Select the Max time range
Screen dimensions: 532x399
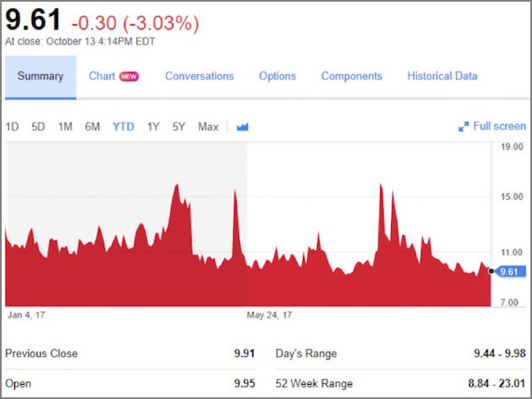[208, 127]
